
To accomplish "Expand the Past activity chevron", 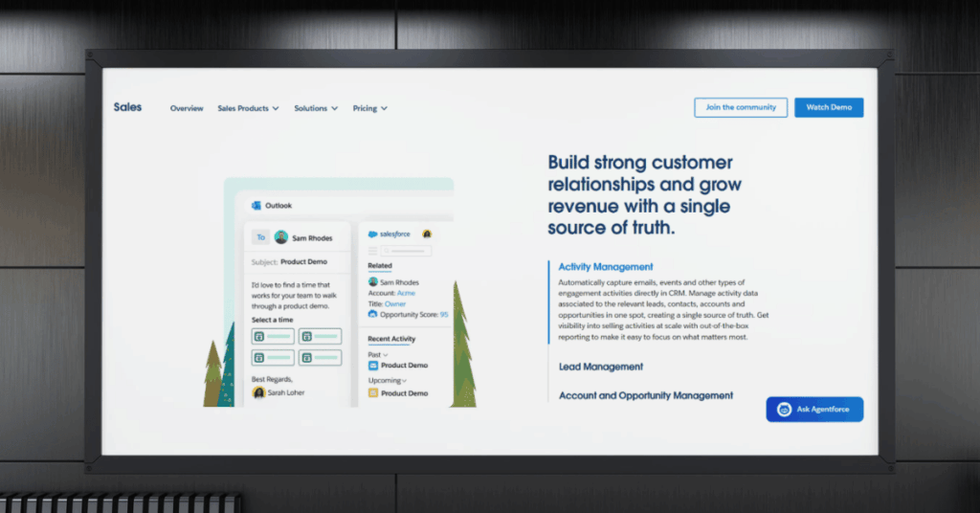I will [385, 355].
